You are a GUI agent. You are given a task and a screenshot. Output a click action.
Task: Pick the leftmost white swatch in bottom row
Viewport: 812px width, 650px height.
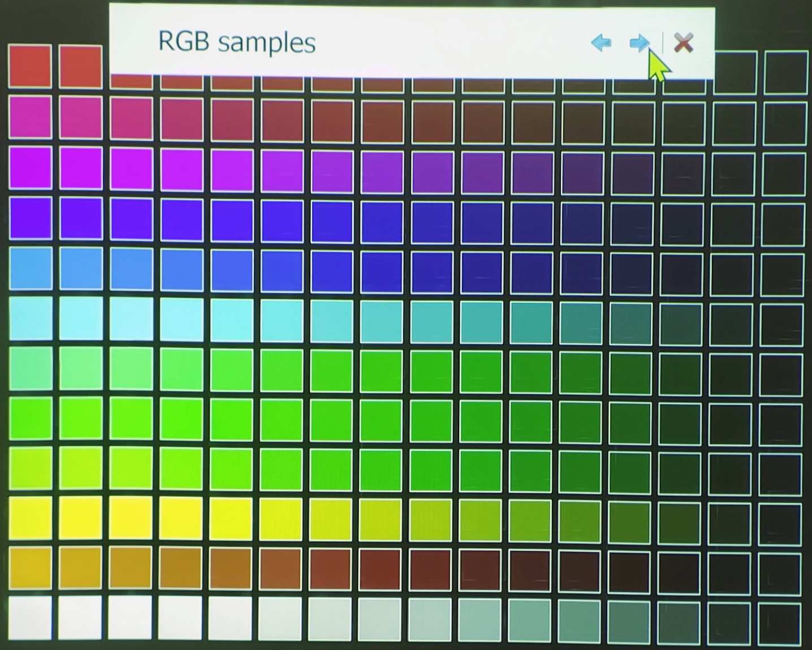(31, 617)
